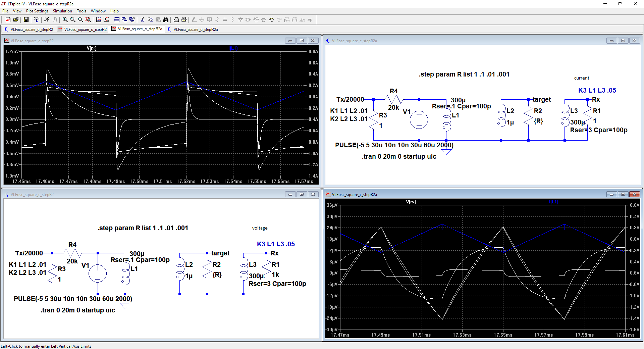Select the V[rx] trace label in top-left plot
The height and width of the screenshot is (349, 644).
(x=92, y=48)
